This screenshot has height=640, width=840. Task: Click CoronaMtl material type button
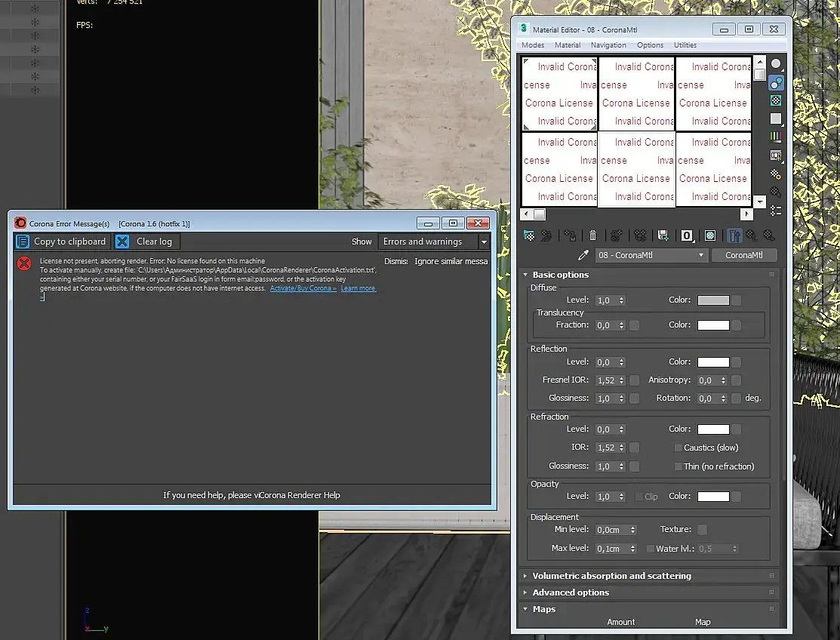coord(743,255)
